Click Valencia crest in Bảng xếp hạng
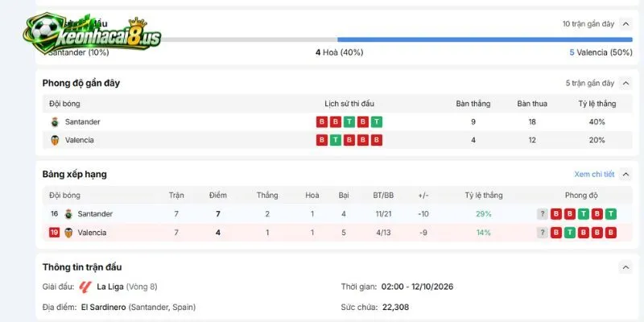This screenshot has height=322, width=644. (68, 233)
